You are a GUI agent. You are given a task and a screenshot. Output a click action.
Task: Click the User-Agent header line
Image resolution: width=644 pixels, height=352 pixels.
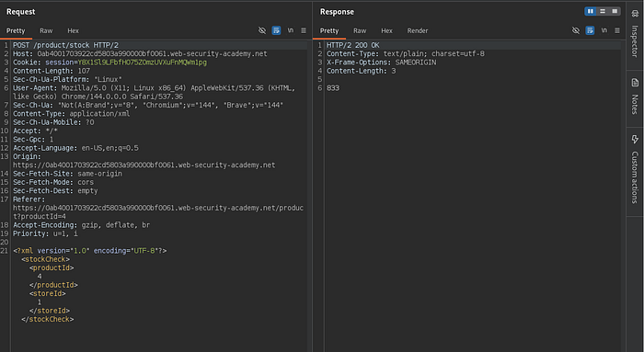(154, 92)
